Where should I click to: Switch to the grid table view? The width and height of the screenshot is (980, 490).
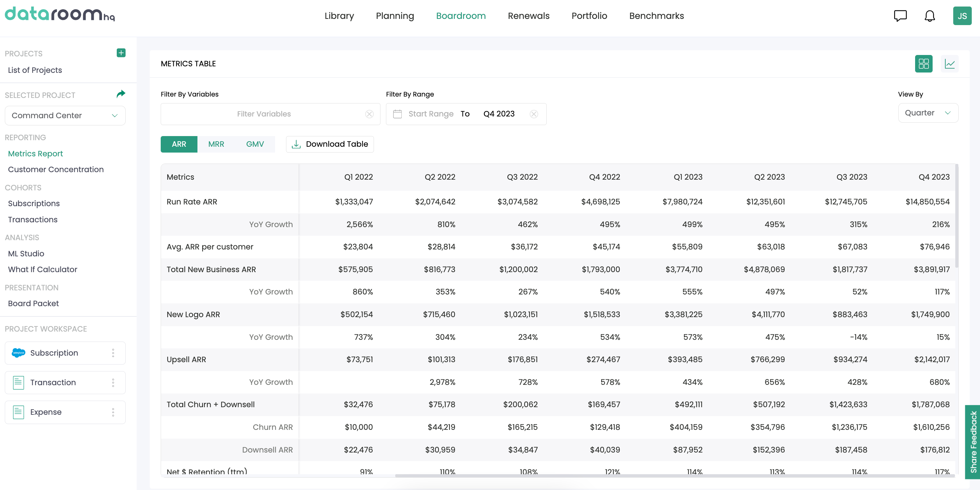point(923,64)
